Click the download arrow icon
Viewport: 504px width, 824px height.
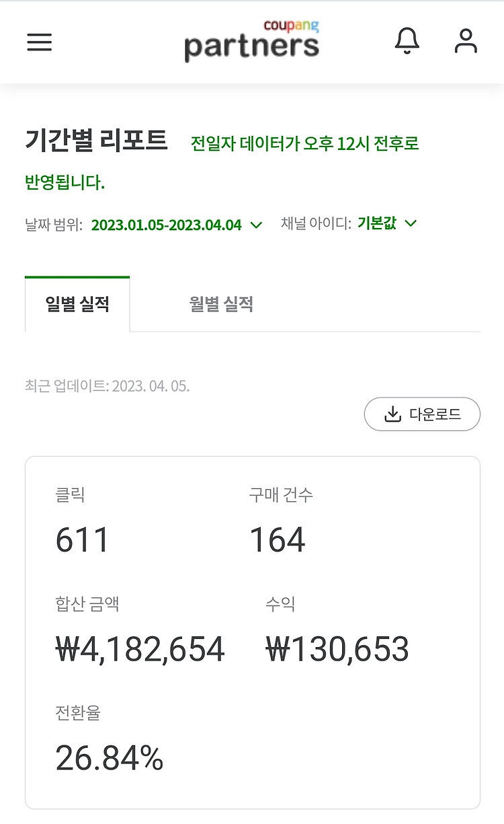pos(393,414)
